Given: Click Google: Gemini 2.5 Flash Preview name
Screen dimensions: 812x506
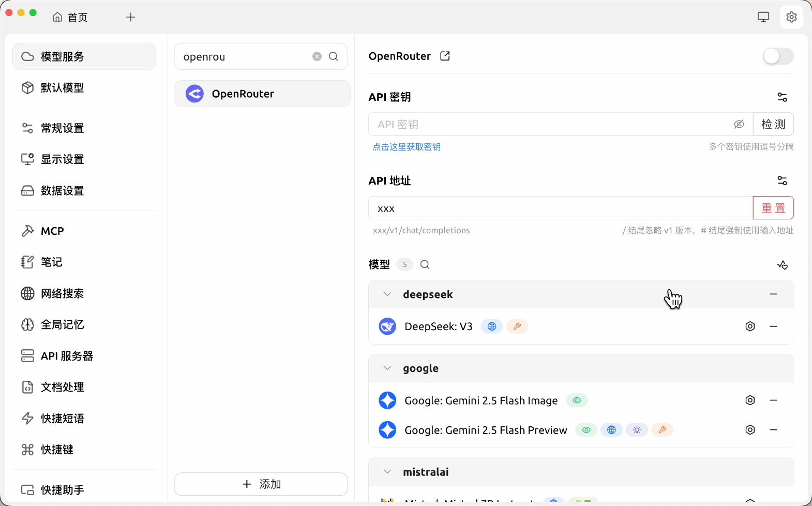Looking at the screenshot, I should 486,430.
